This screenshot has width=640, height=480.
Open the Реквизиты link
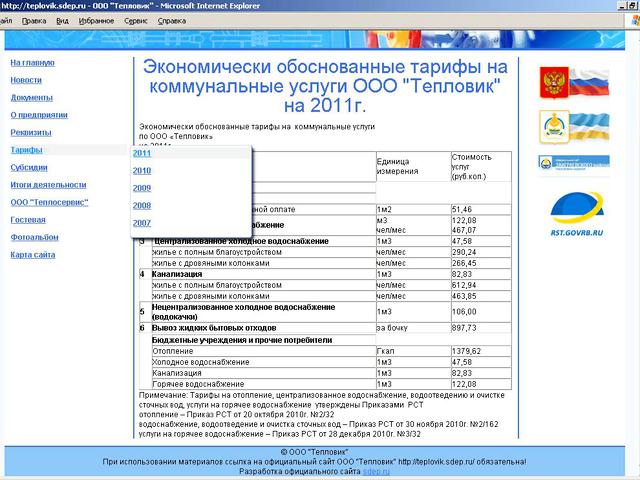point(31,133)
